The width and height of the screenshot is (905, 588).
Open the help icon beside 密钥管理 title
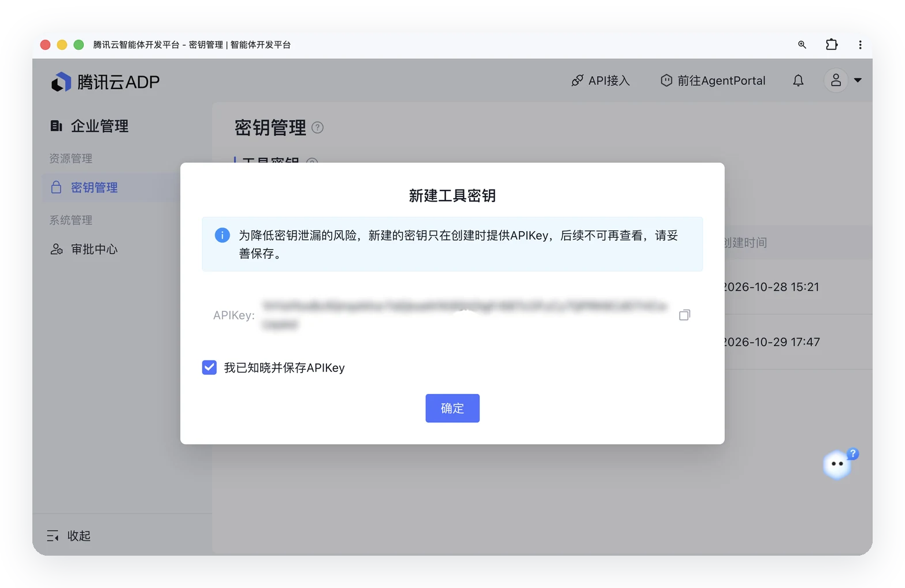click(x=317, y=128)
